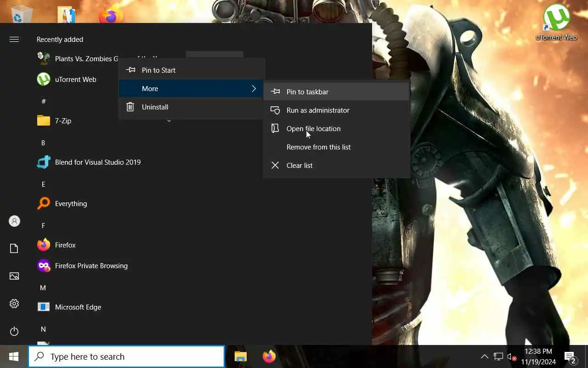
Task: Click the Blend for Visual Studio 2019 label
Action: click(x=98, y=162)
